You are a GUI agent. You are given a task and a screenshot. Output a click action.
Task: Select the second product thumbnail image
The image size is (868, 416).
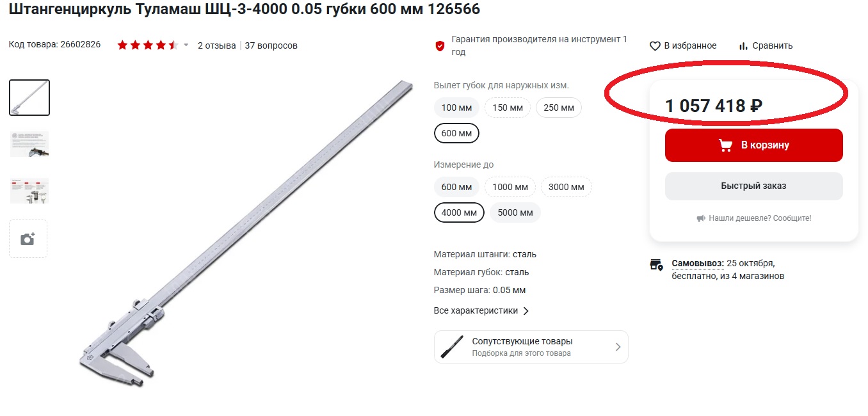coord(29,144)
